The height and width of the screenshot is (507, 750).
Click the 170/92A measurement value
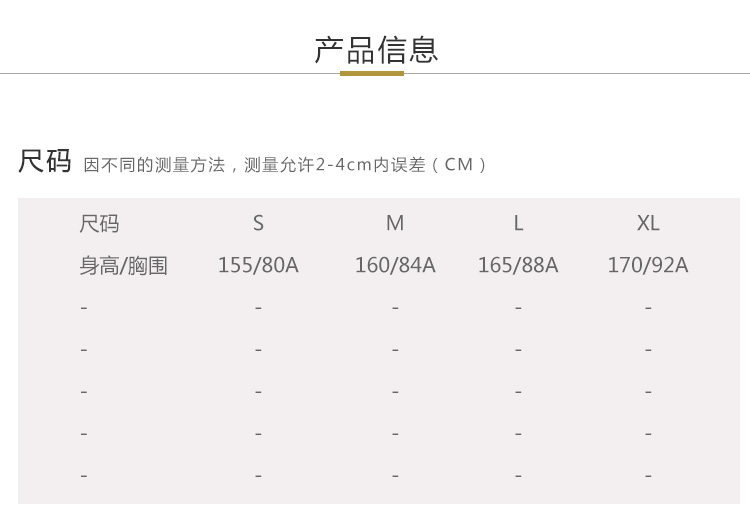[x=648, y=266]
